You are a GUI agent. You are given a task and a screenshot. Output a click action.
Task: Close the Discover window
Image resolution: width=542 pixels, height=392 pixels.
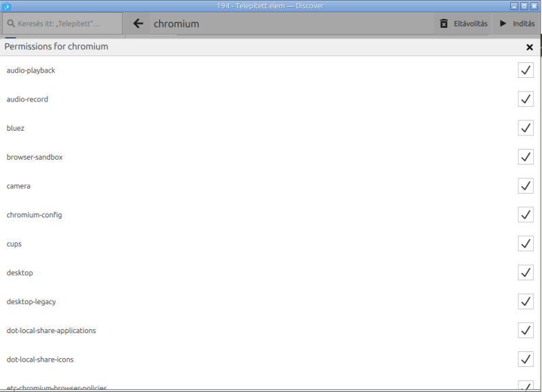534,6
